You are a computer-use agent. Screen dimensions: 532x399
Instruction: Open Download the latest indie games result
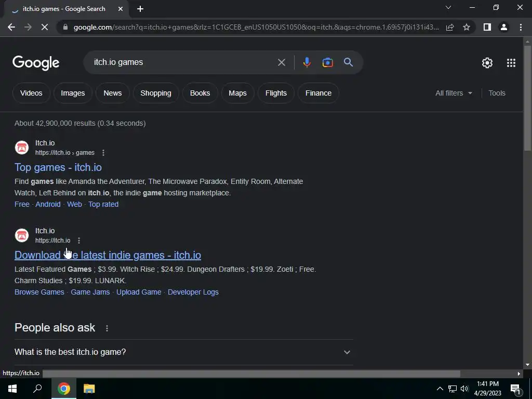(108, 255)
